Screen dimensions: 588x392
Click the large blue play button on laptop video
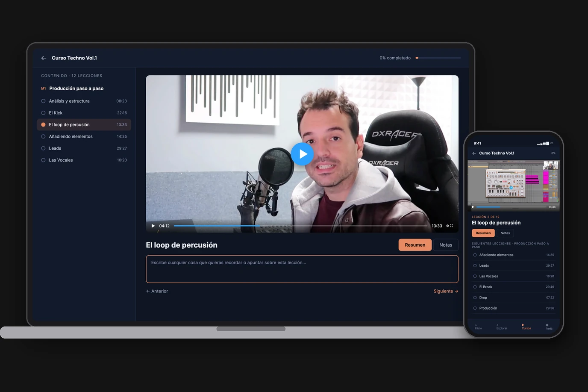click(303, 154)
